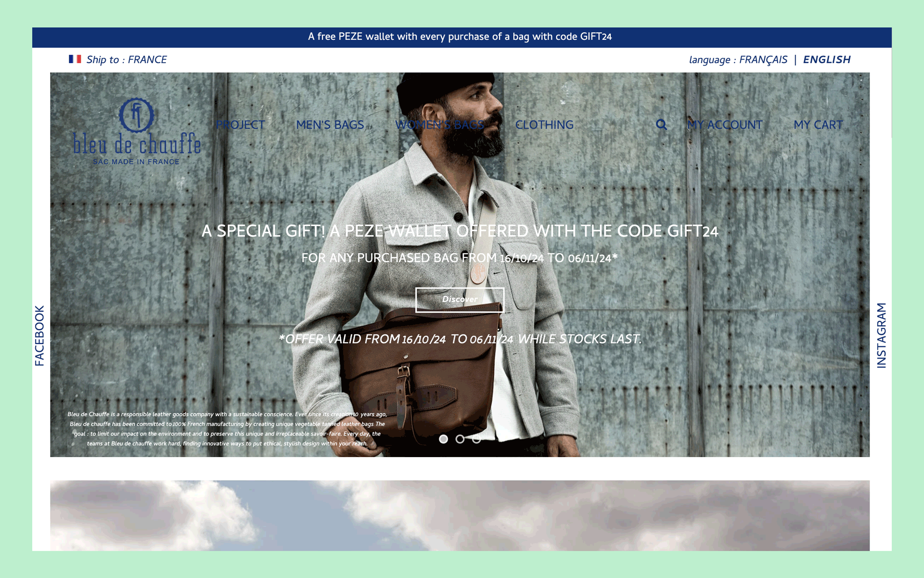Click the French flag icon

(x=75, y=59)
